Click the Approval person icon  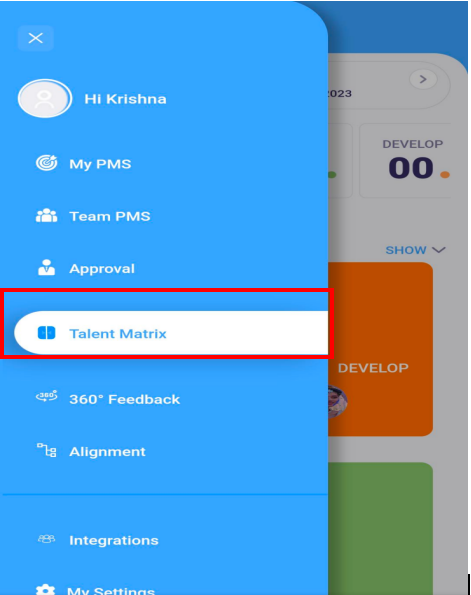tap(47, 268)
